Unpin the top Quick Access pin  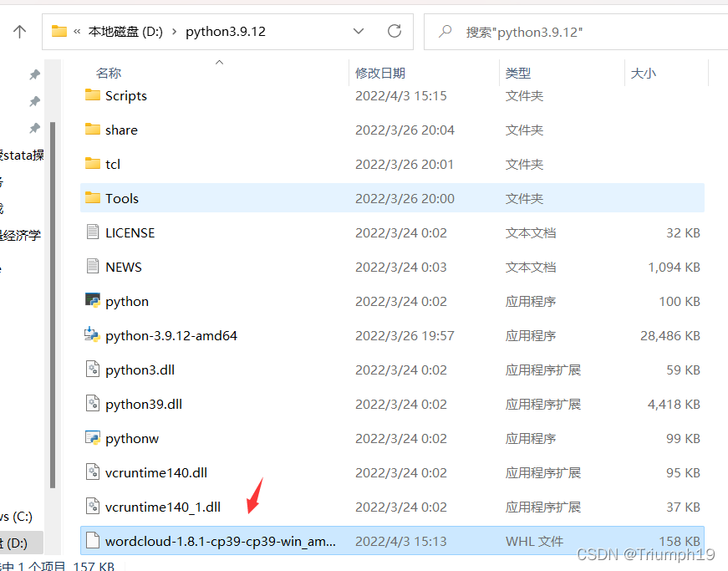(x=33, y=74)
